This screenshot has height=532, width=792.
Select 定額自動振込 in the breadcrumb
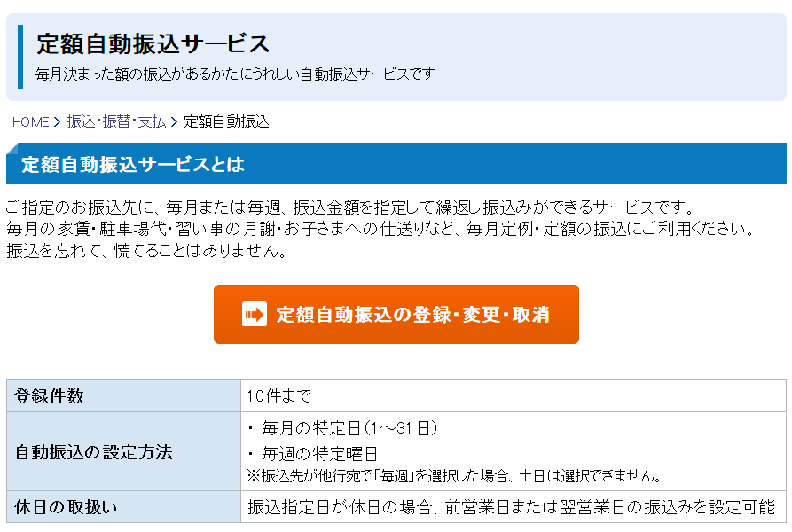click(225, 122)
